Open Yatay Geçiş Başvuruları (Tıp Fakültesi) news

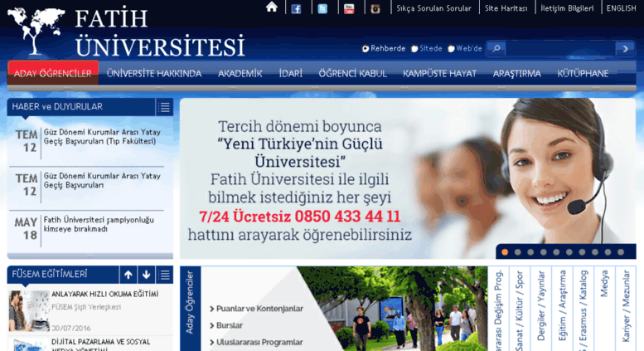102,137
